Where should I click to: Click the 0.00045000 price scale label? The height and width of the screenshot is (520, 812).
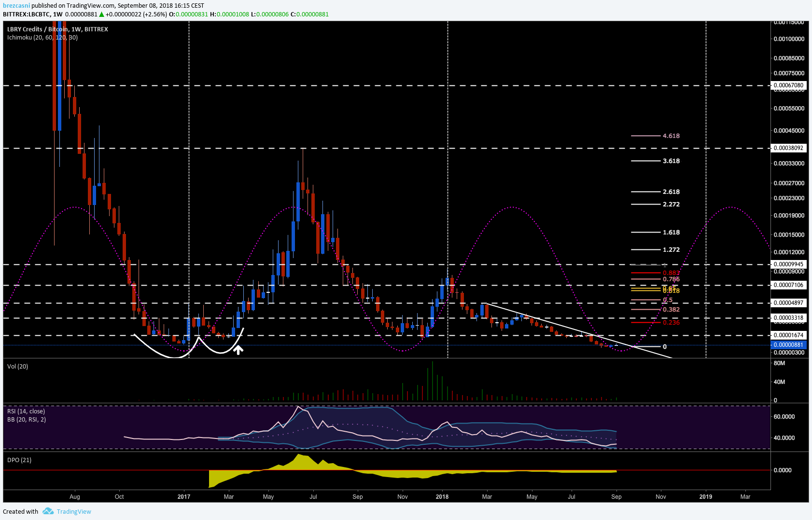[x=789, y=131]
